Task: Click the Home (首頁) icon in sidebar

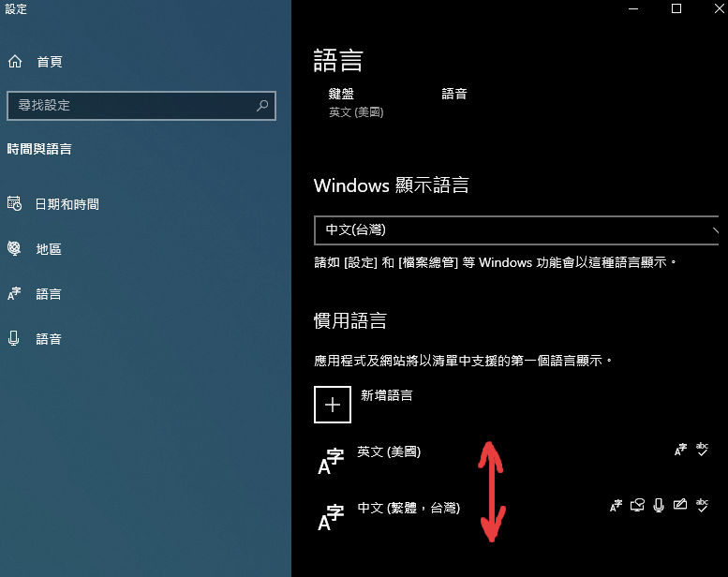Action: [15, 62]
